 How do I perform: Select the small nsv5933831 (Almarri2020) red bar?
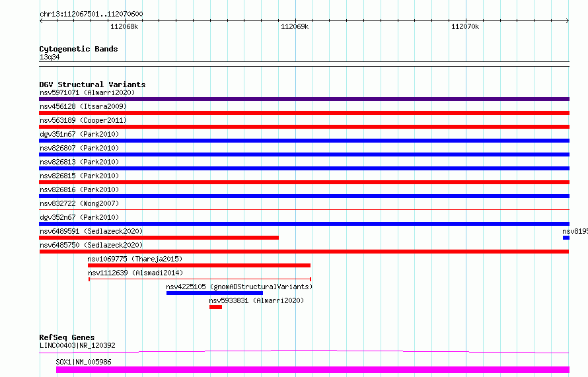[215, 307]
